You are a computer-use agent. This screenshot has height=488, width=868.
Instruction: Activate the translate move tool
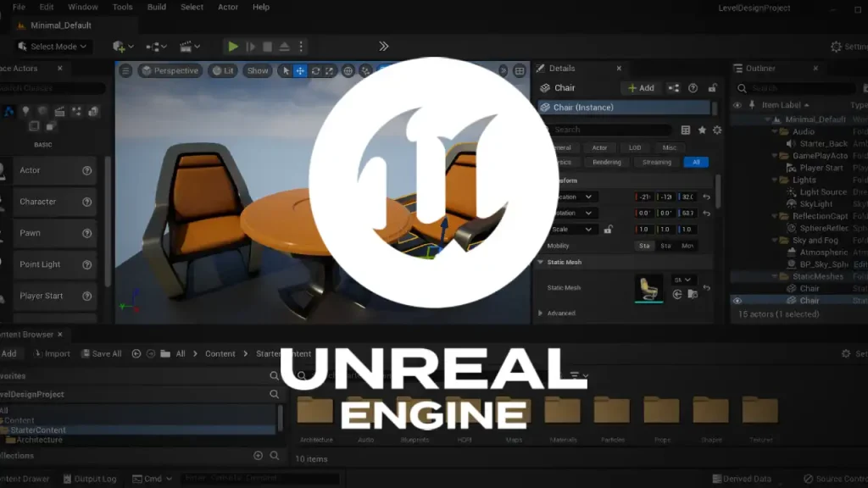[300, 71]
